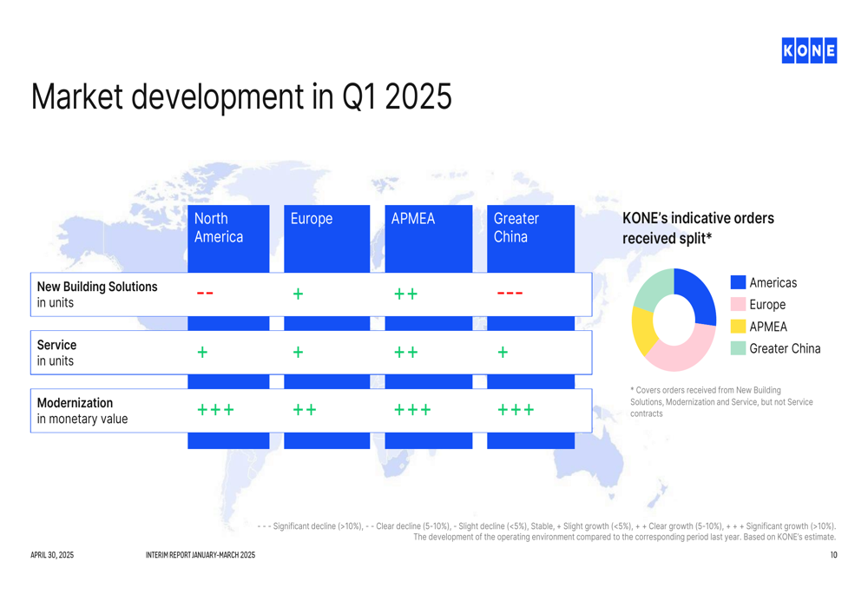The image size is (868, 595).
Task: Click the "Americas" legend label
Action: click(x=773, y=282)
